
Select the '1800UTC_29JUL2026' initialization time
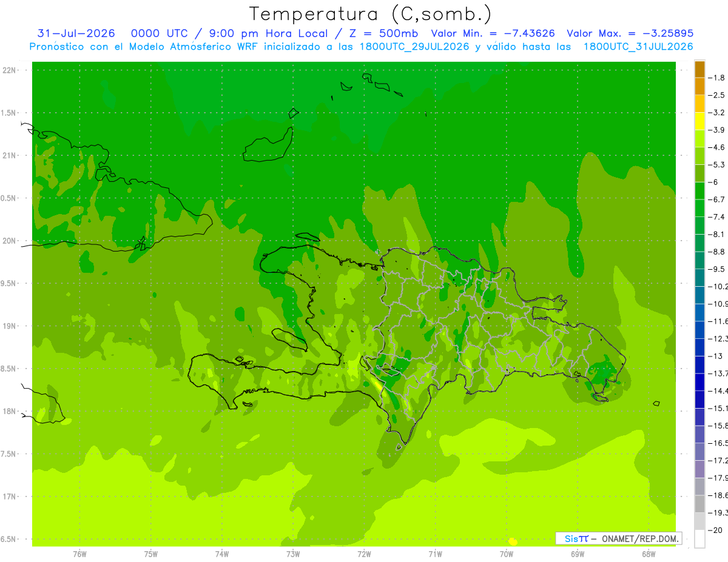coord(414,47)
